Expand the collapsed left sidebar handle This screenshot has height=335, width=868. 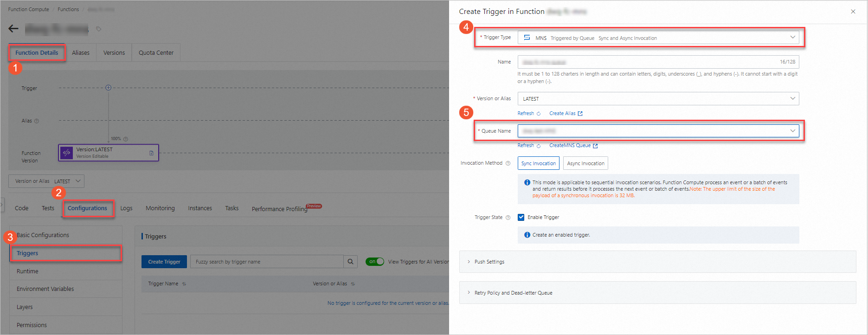tap(2, 204)
